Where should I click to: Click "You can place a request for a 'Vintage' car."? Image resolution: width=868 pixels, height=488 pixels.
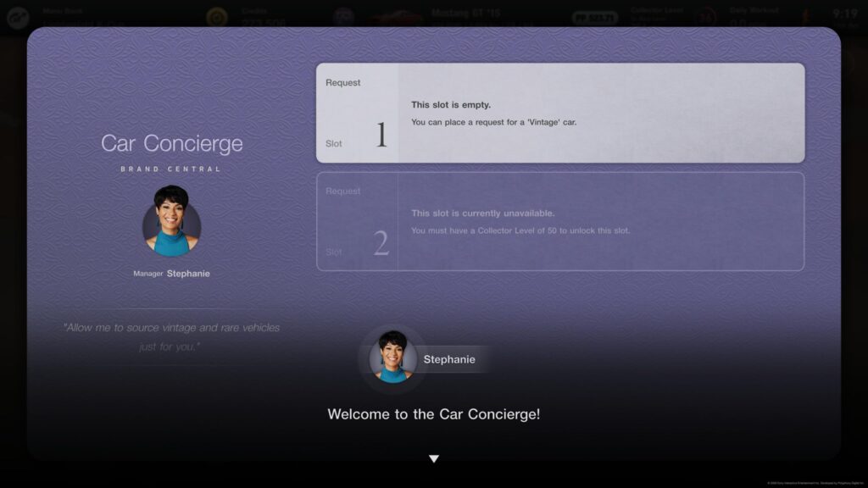point(494,122)
